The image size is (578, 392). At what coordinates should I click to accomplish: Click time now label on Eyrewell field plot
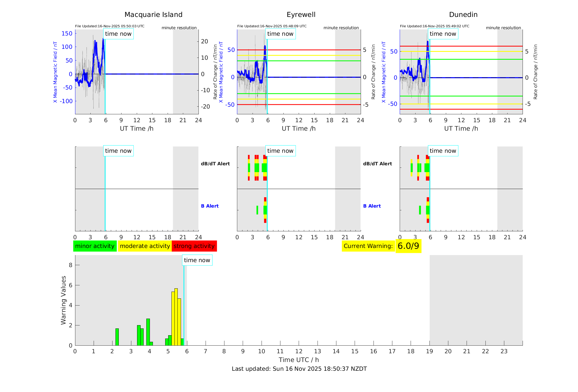pyautogui.click(x=280, y=34)
